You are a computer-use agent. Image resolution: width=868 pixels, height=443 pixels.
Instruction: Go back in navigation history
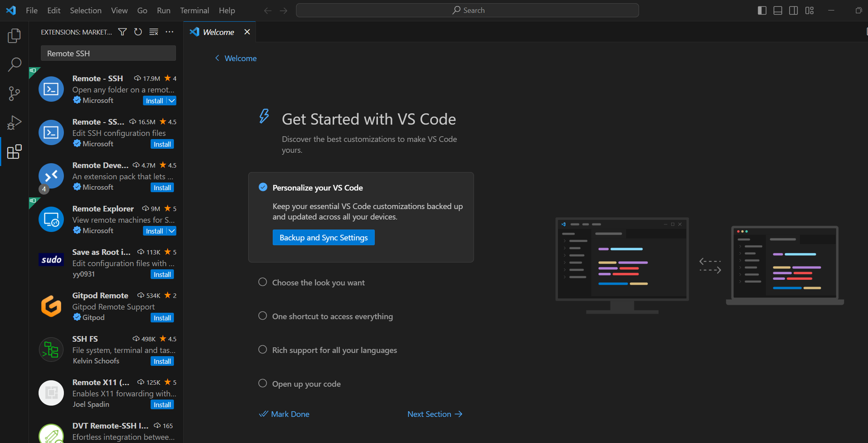(268, 10)
